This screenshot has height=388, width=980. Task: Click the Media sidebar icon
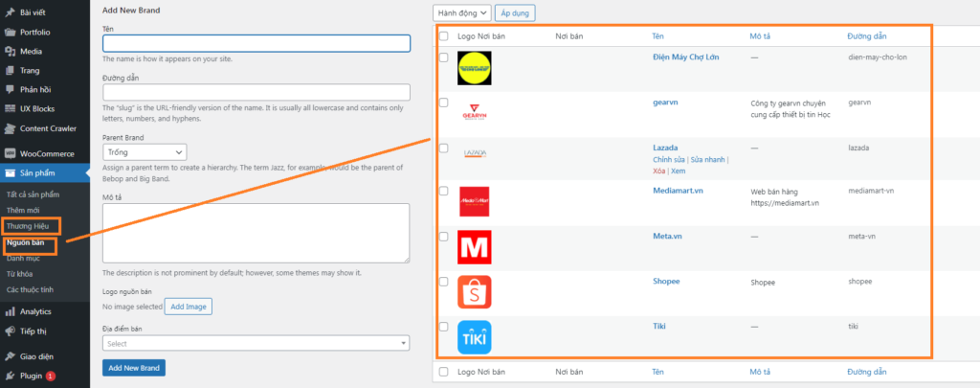coord(10,52)
